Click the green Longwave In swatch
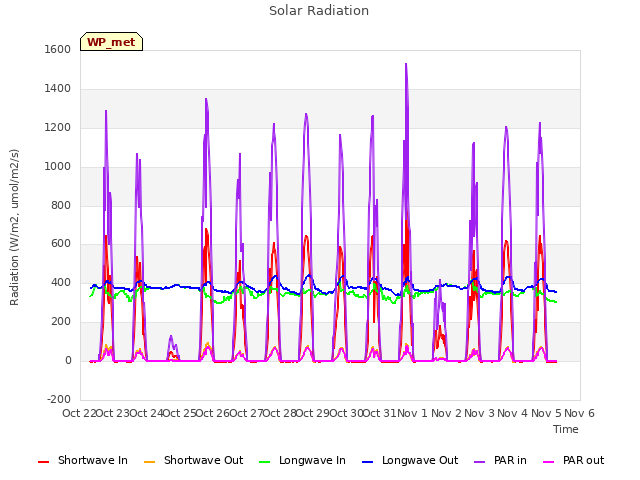The width and height of the screenshot is (640, 480). [265, 462]
